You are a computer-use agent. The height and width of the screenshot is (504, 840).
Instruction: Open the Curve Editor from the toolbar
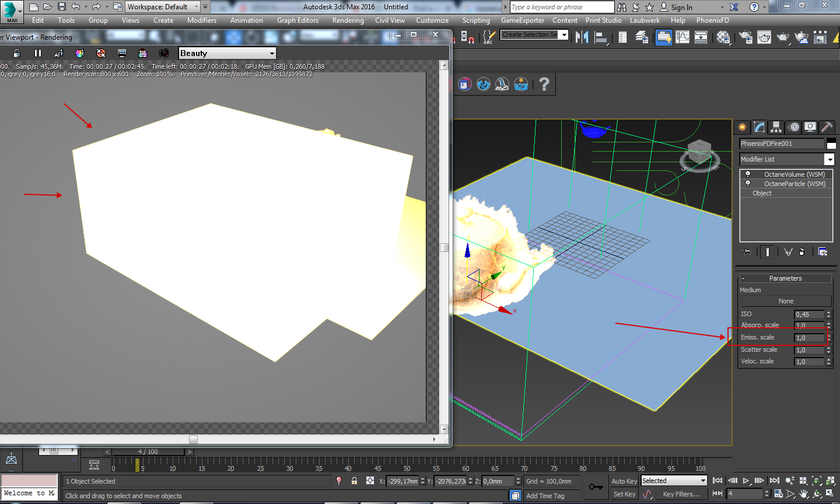pyautogui.click(x=682, y=37)
